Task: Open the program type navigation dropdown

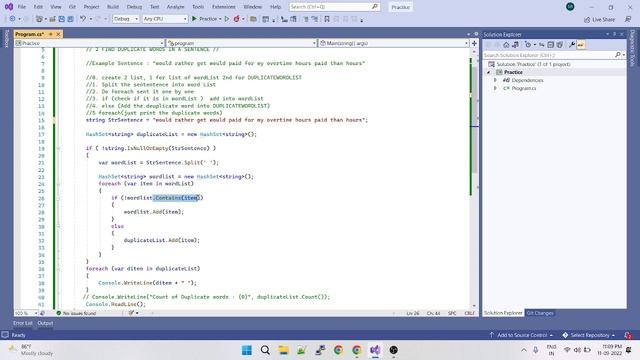Action: point(242,43)
